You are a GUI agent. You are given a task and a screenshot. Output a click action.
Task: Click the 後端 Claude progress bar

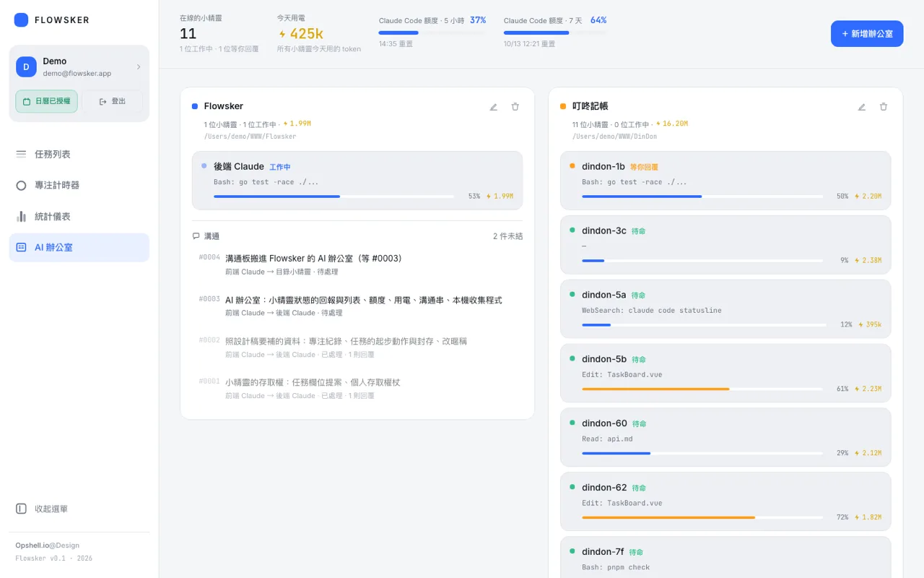pyautogui.click(x=334, y=196)
